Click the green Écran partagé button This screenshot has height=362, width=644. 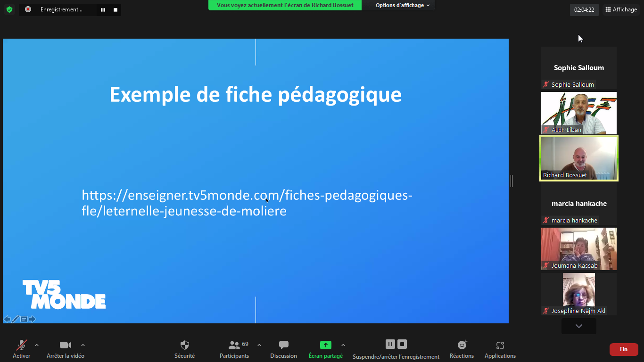pyautogui.click(x=326, y=349)
